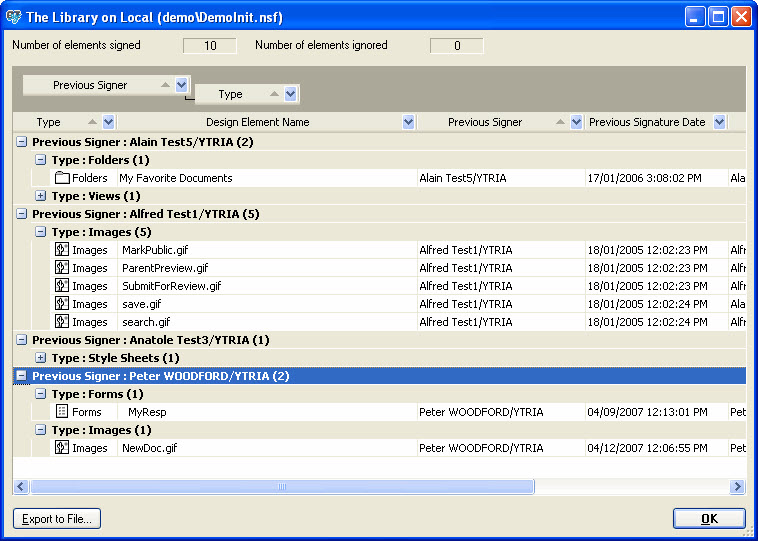Click the form icon beside MyResp

point(62,412)
